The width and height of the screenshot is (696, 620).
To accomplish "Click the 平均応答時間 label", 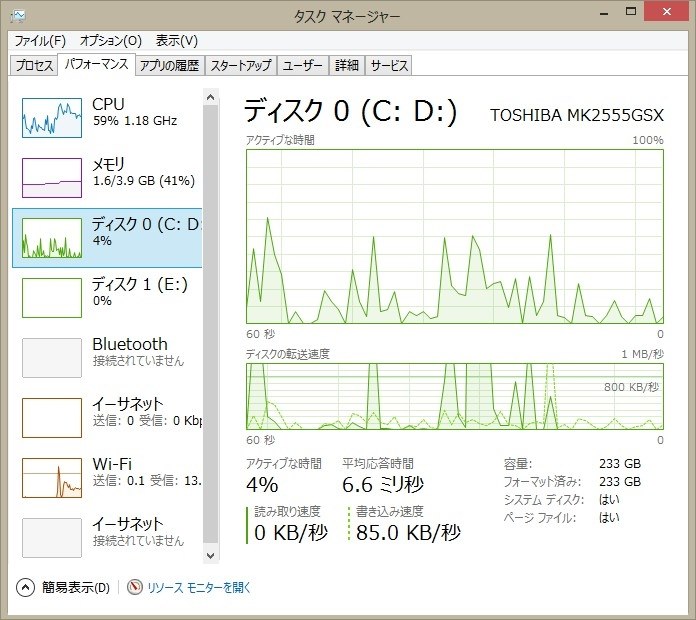I will (x=378, y=464).
